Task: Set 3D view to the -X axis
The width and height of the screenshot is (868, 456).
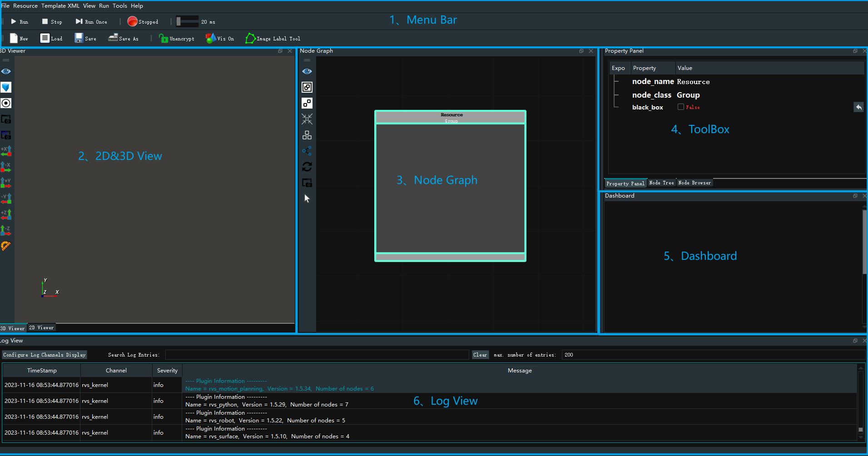Action: click(x=6, y=167)
